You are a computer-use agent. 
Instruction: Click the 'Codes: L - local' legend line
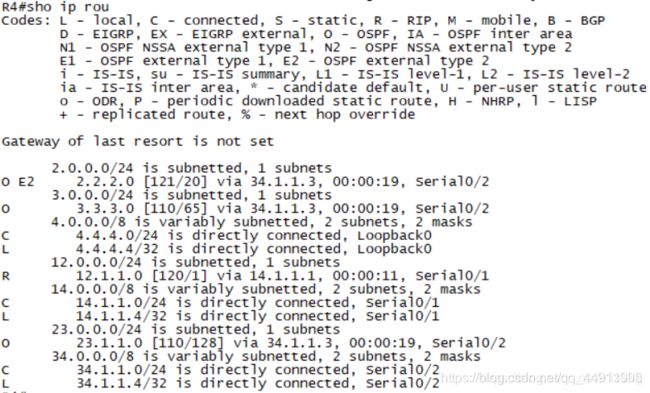(303, 20)
